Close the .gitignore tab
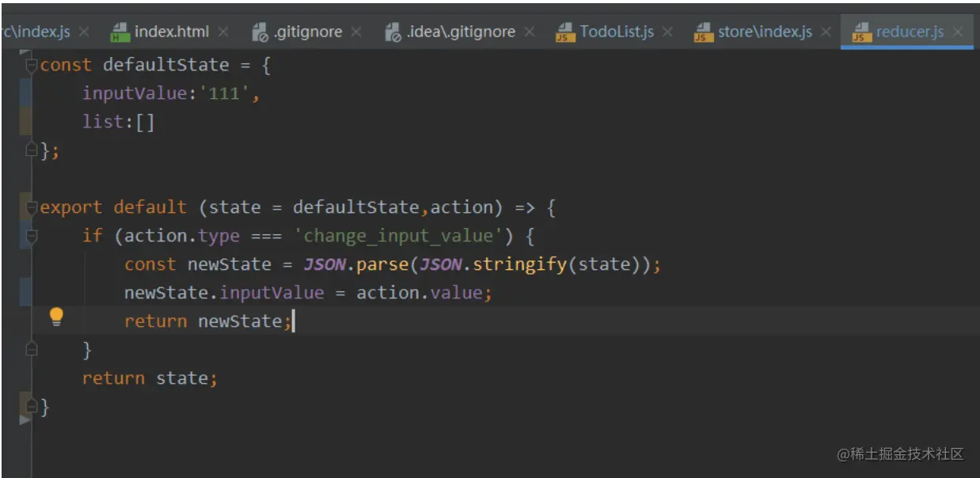This screenshot has width=980, height=478. (356, 32)
